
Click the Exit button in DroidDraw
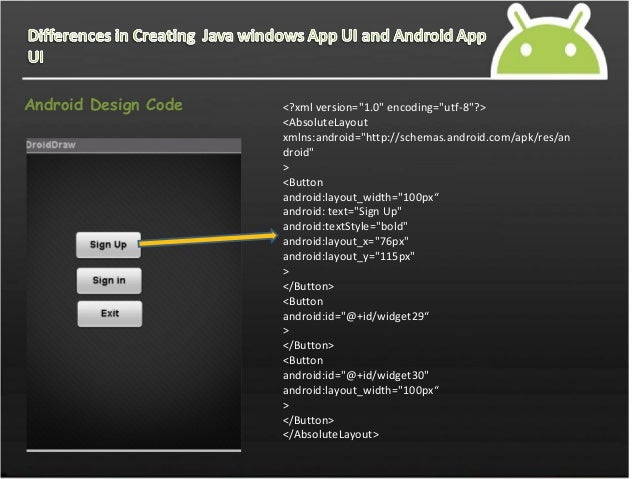pyautogui.click(x=110, y=314)
